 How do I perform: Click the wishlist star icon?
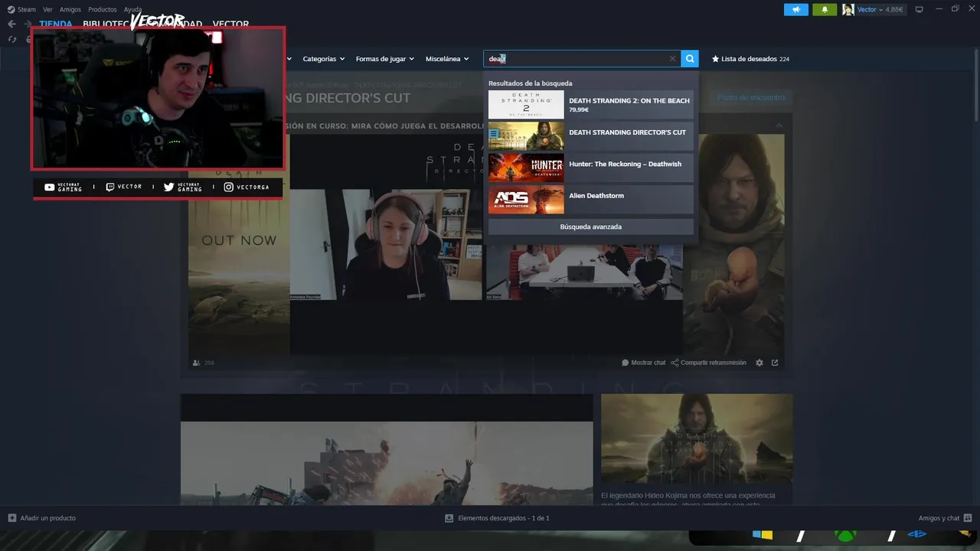(715, 59)
